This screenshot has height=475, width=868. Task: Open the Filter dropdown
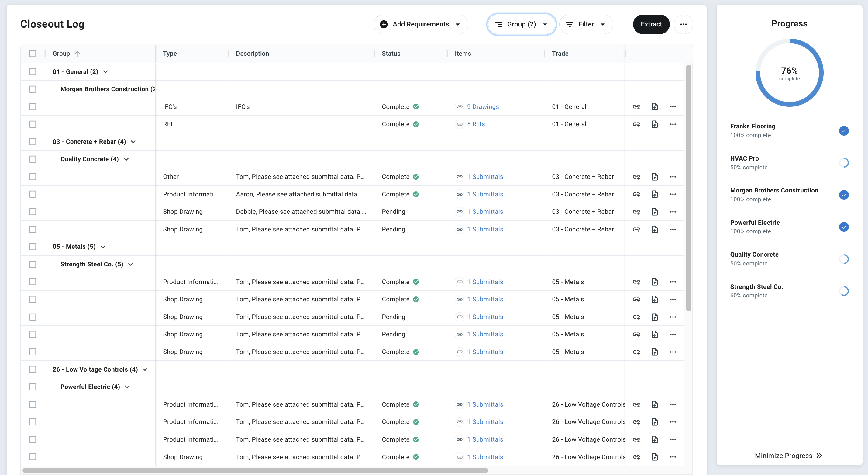(x=586, y=24)
